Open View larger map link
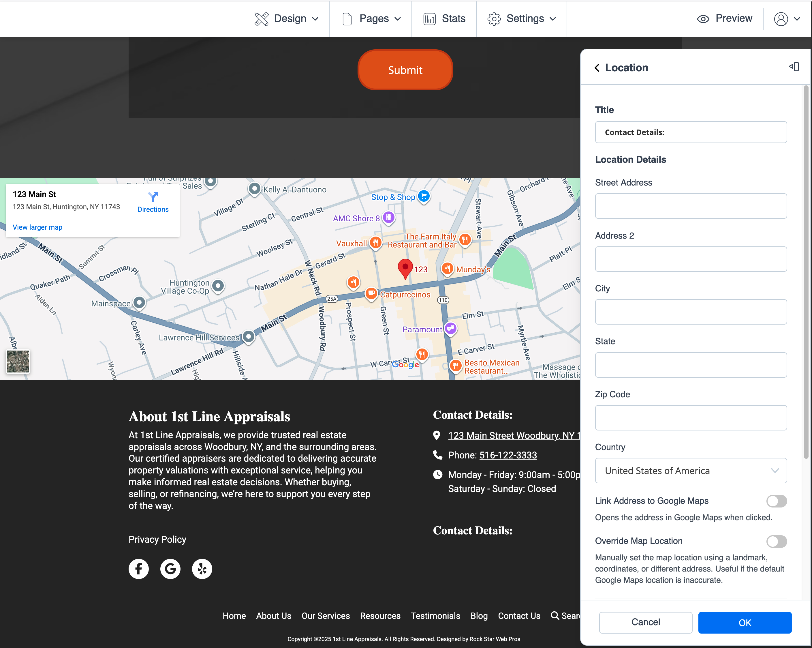 pos(37,227)
